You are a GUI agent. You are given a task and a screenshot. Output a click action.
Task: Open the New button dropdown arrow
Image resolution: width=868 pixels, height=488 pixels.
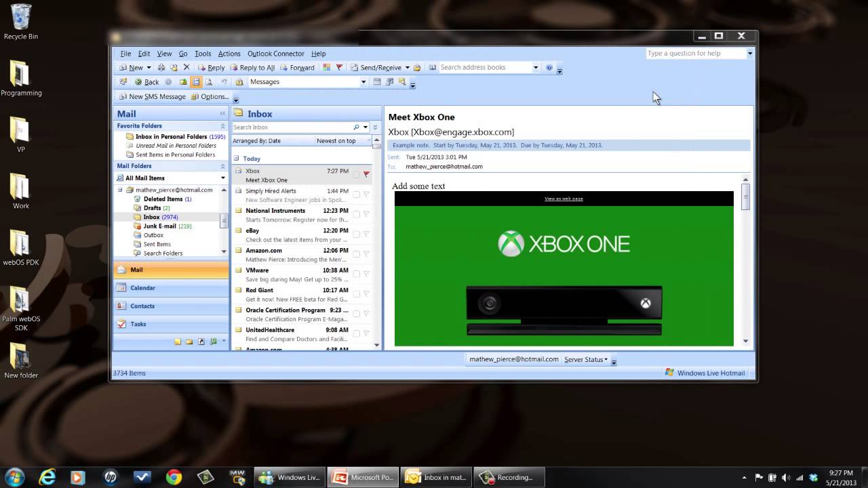click(x=150, y=68)
